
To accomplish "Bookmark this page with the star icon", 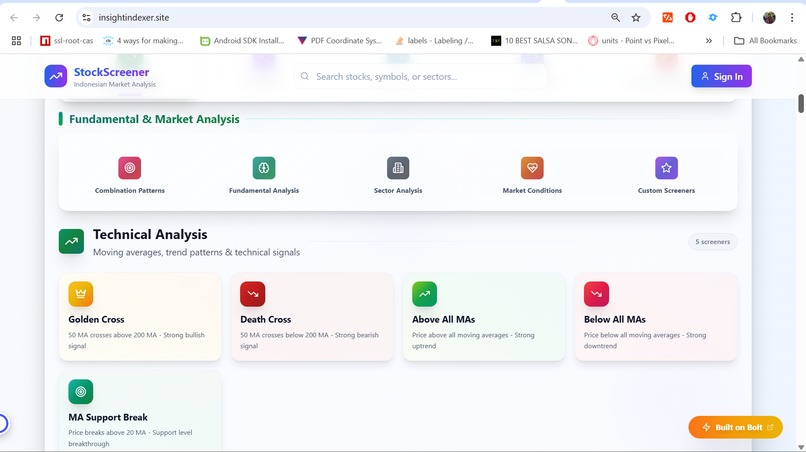I will (636, 17).
